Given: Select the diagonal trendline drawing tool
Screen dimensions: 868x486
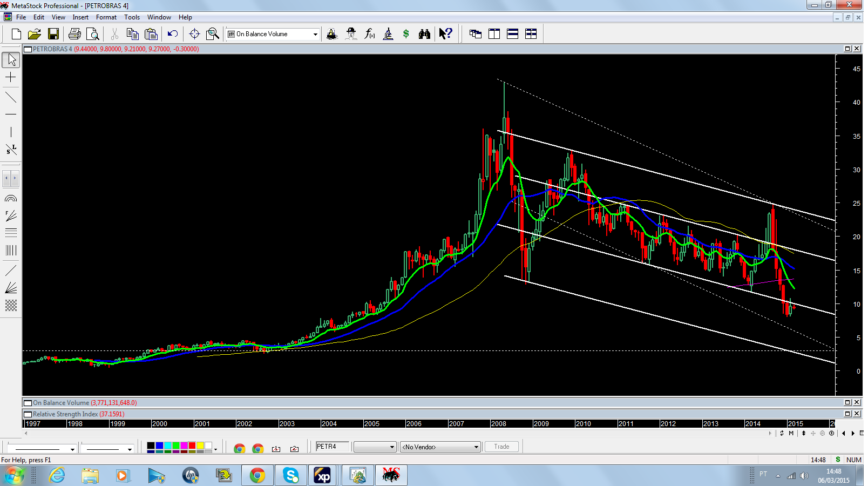Looking at the screenshot, I should click(x=11, y=98).
